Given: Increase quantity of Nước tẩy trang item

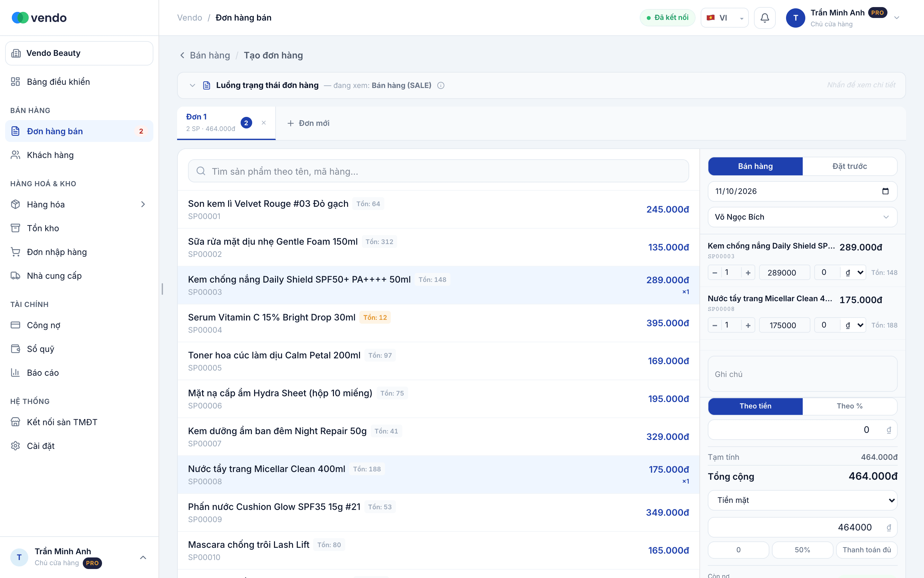Looking at the screenshot, I should [748, 325].
